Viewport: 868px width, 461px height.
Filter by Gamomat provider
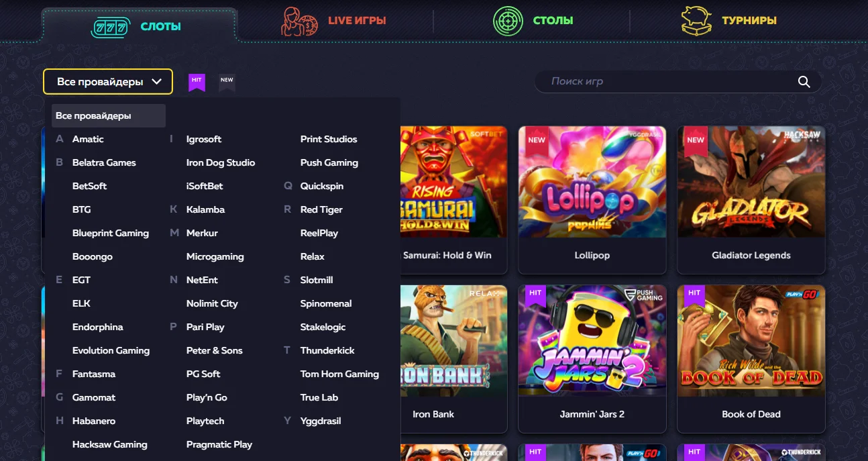click(x=94, y=397)
